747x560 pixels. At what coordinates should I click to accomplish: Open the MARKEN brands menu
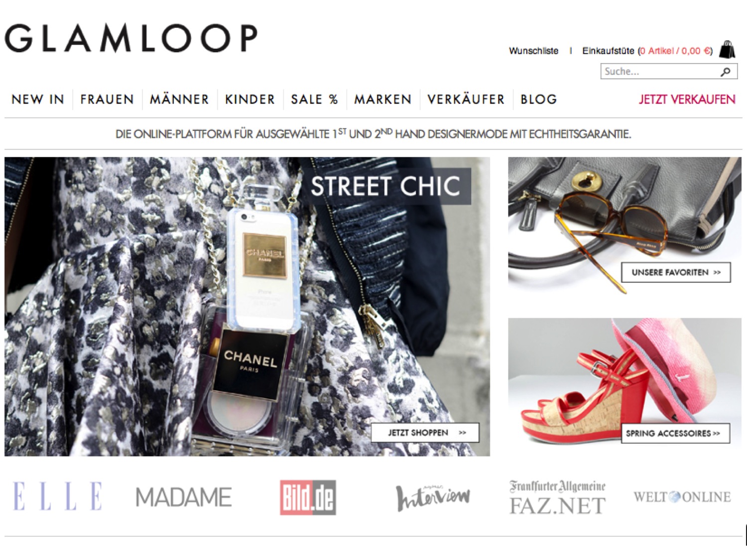tap(383, 100)
